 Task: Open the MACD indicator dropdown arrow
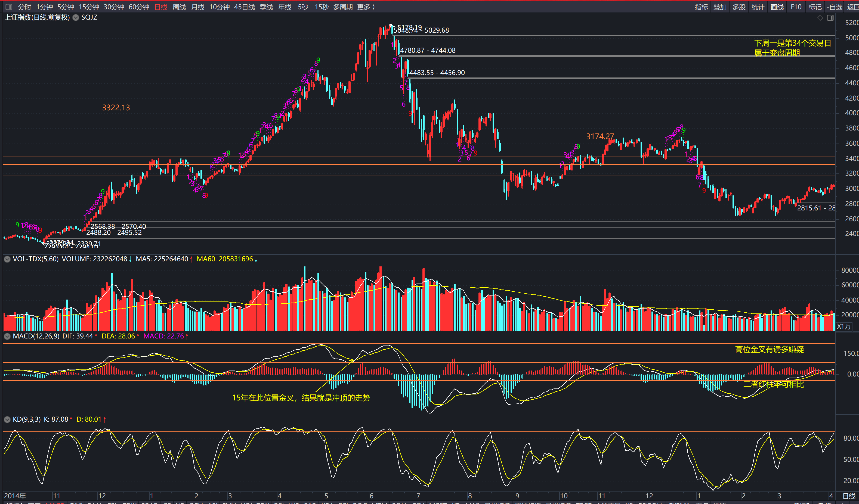coord(7,336)
